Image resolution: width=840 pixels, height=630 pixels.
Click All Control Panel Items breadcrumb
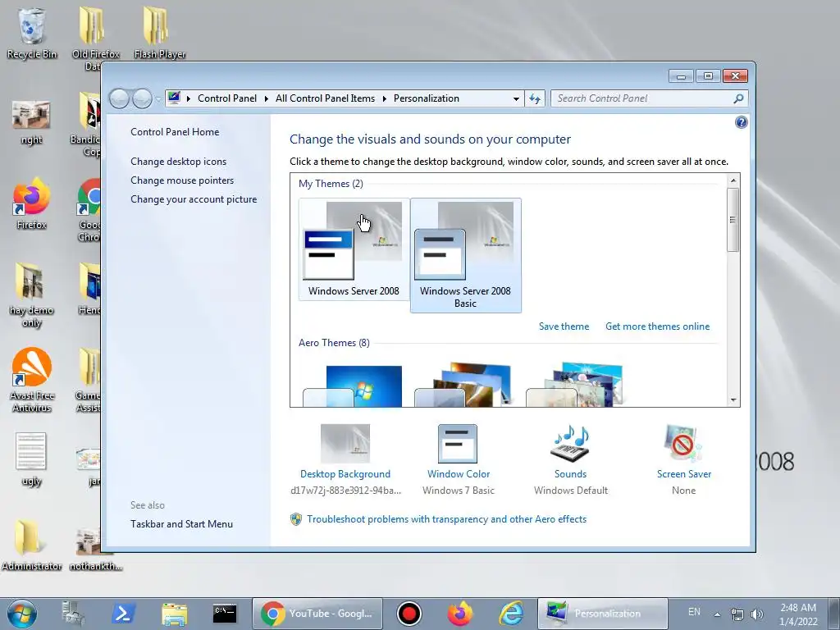(x=325, y=98)
